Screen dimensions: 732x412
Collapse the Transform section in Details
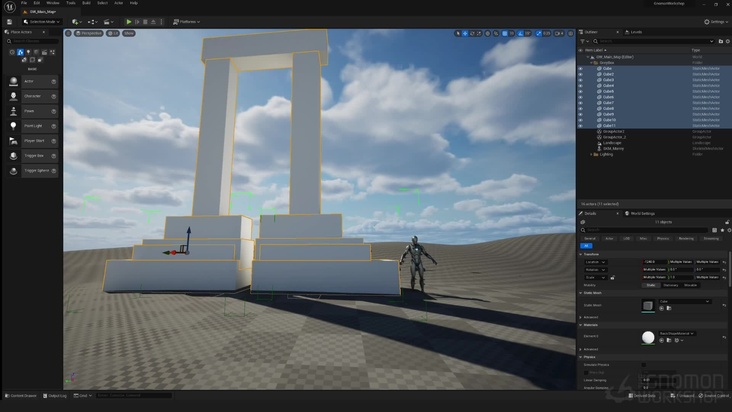(581, 254)
